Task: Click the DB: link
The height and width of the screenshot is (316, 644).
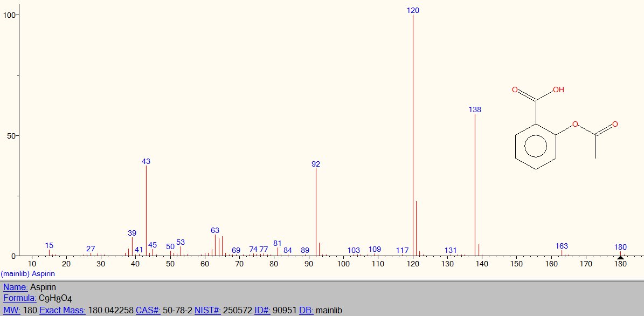Action: tap(307, 310)
